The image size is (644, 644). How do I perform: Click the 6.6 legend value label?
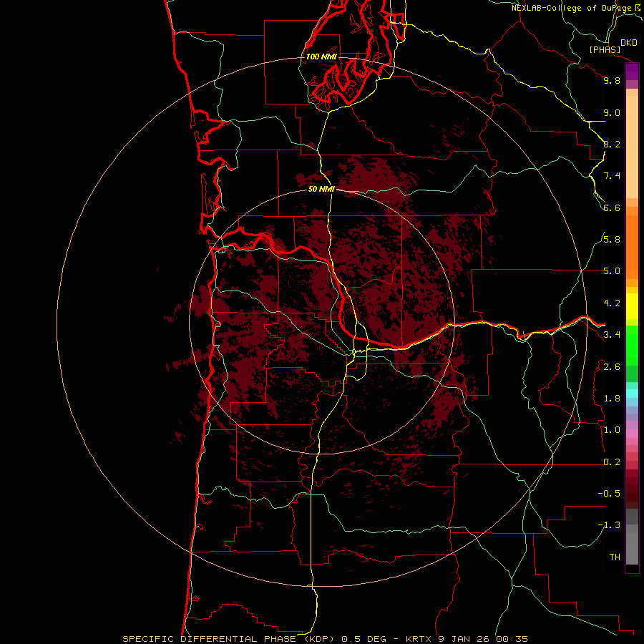tap(612, 208)
